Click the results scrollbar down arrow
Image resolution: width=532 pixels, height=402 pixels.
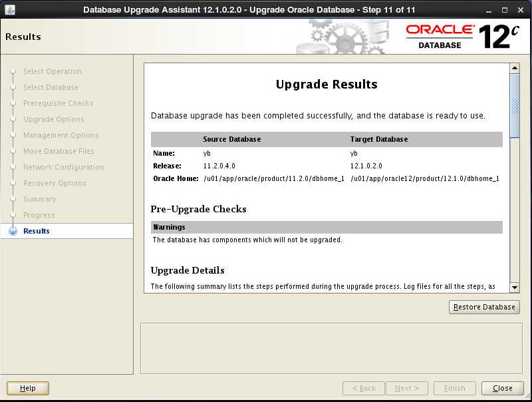515,288
